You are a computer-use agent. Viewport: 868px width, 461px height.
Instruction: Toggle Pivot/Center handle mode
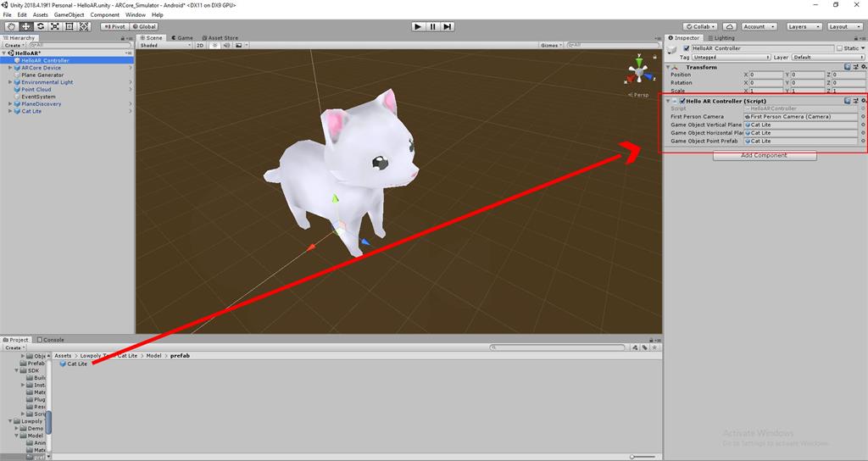click(x=114, y=26)
